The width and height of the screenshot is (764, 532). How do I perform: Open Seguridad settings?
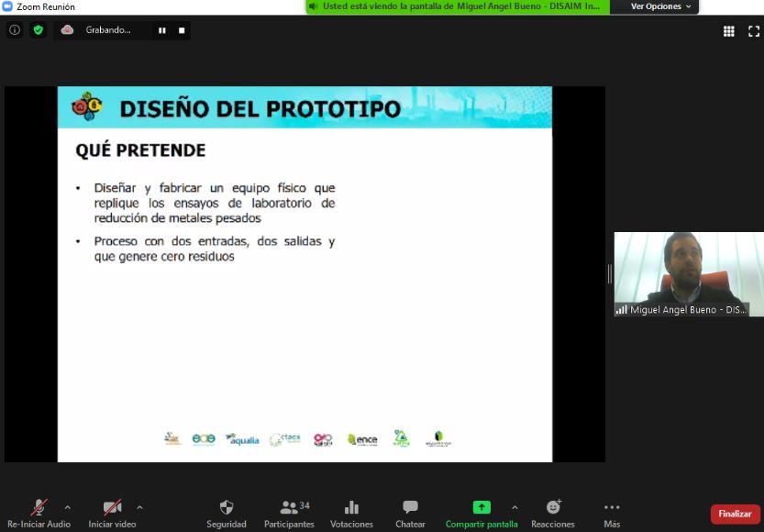click(x=227, y=513)
